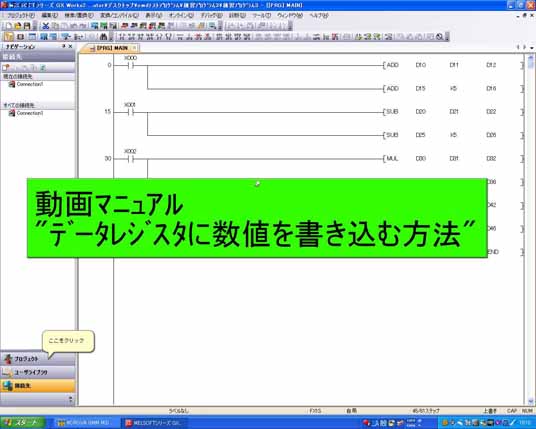Click the Find binoculars icon in the toolbar
The height and width of the screenshot is (429, 536).
tap(104, 37)
